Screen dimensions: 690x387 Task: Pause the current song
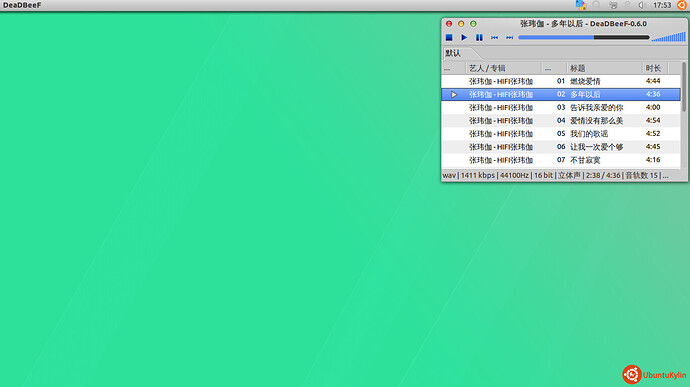coord(479,37)
